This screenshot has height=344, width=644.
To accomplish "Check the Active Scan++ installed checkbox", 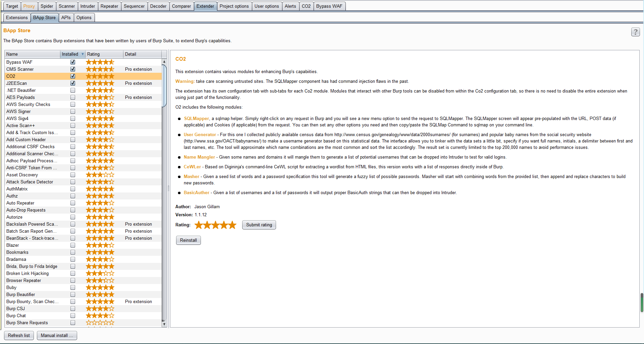I will [x=73, y=125].
